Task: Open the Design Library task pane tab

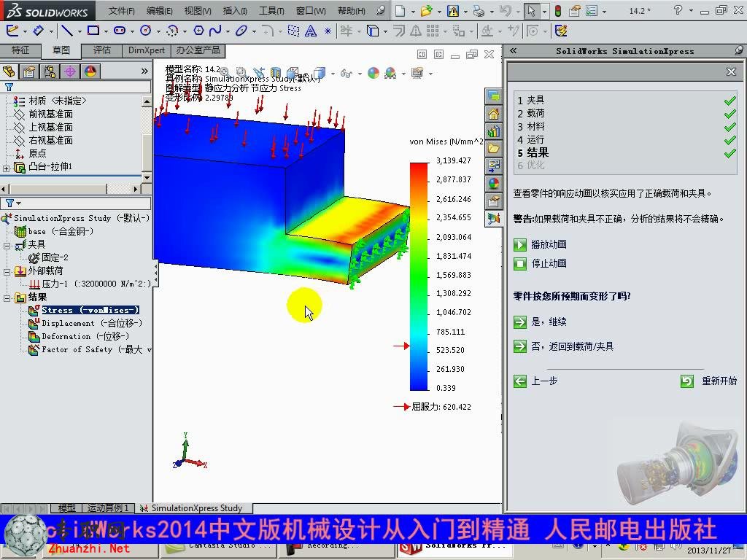Action: [494, 131]
